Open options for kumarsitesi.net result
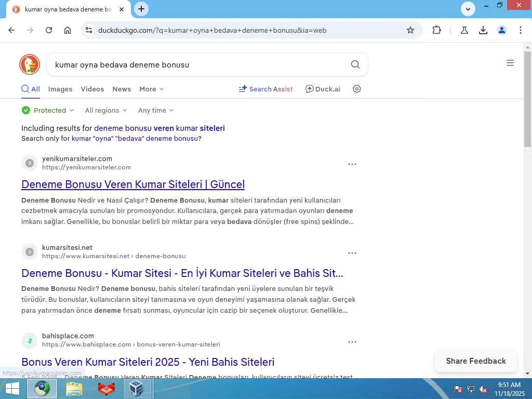This screenshot has width=532, height=399. coord(352,253)
